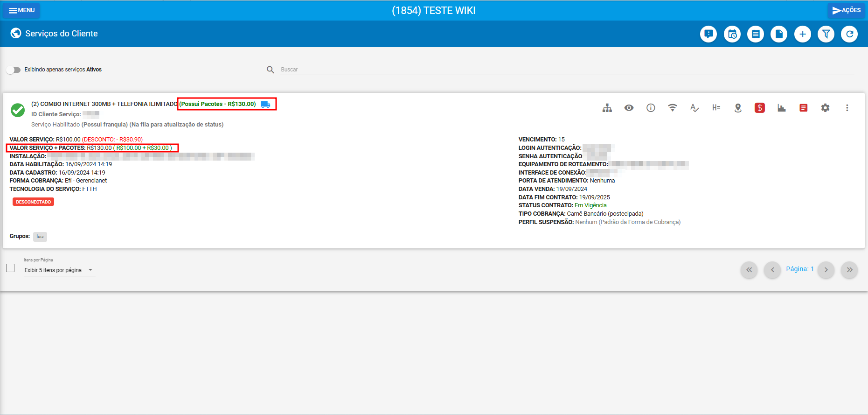Go to the first page
The image size is (868, 415).
click(x=749, y=270)
